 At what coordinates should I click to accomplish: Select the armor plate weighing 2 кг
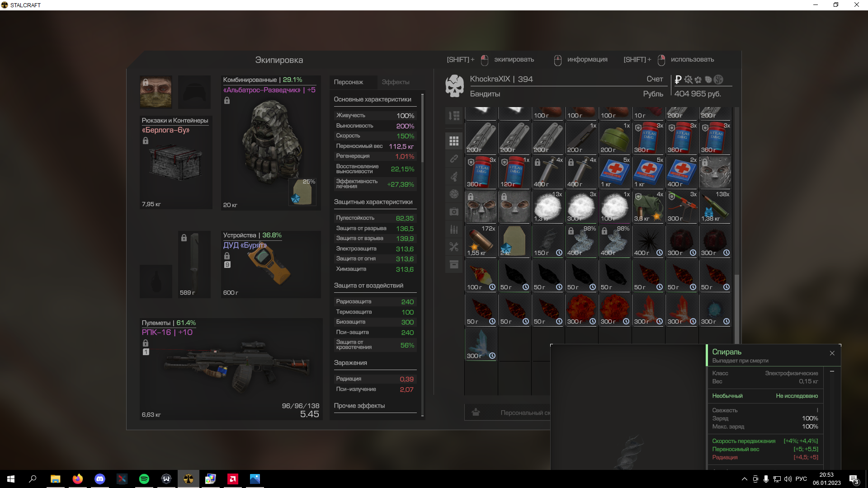pos(514,241)
